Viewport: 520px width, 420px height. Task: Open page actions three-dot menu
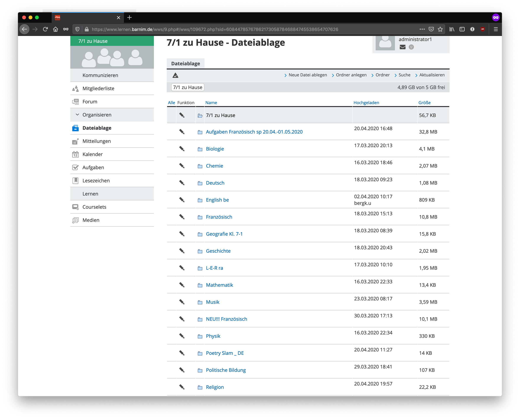[422, 29]
